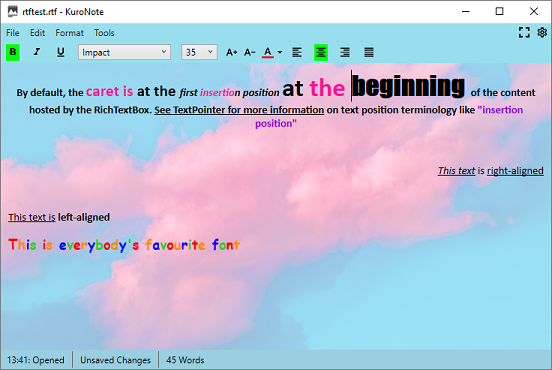Click the "13:41: Opened" status entry
Image resolution: width=552 pixels, height=370 pixels.
[x=36, y=360]
